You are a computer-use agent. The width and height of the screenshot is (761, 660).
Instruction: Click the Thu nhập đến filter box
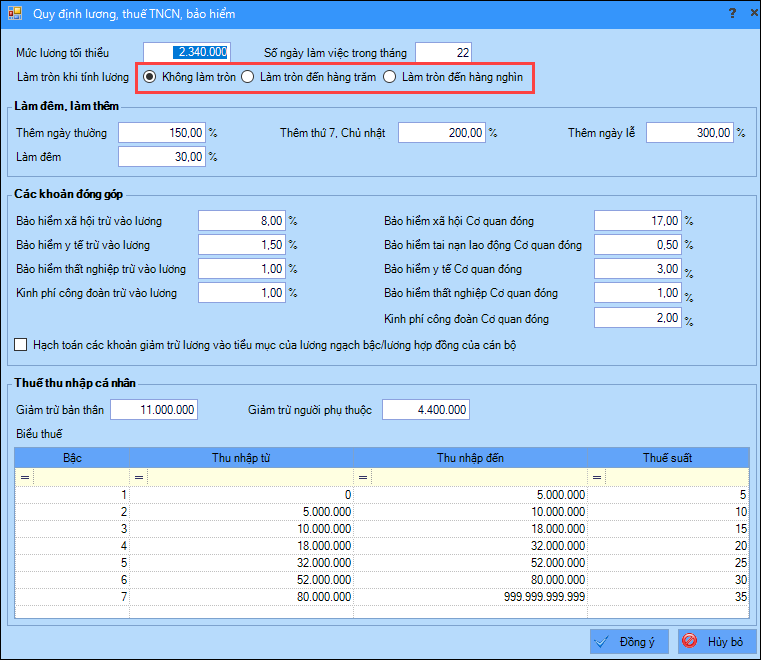click(x=479, y=478)
